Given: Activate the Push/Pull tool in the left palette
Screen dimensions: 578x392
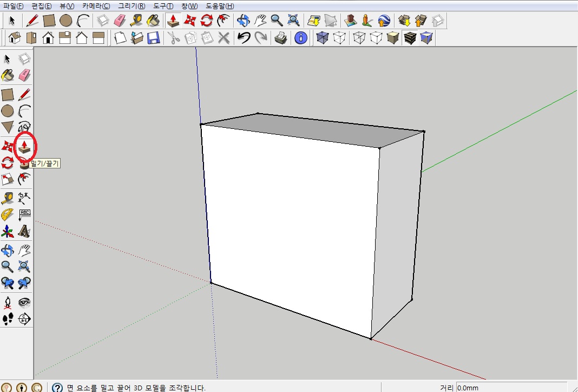Looking at the screenshot, I should [x=24, y=146].
